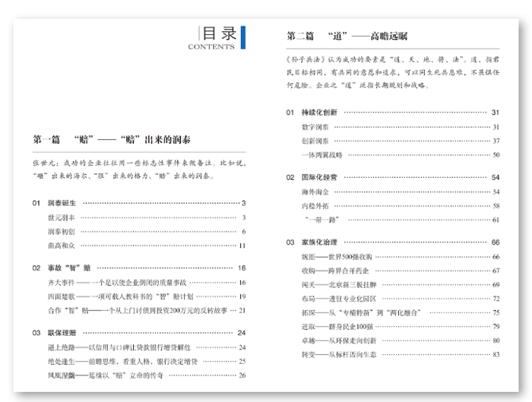The width and height of the screenshot is (532, 402).
Task: Click the 曲高和众 entry
Action: pyautogui.click(x=60, y=245)
